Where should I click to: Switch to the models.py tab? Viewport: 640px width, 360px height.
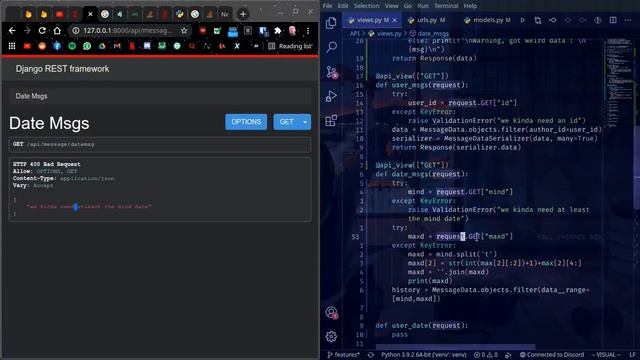(488, 20)
